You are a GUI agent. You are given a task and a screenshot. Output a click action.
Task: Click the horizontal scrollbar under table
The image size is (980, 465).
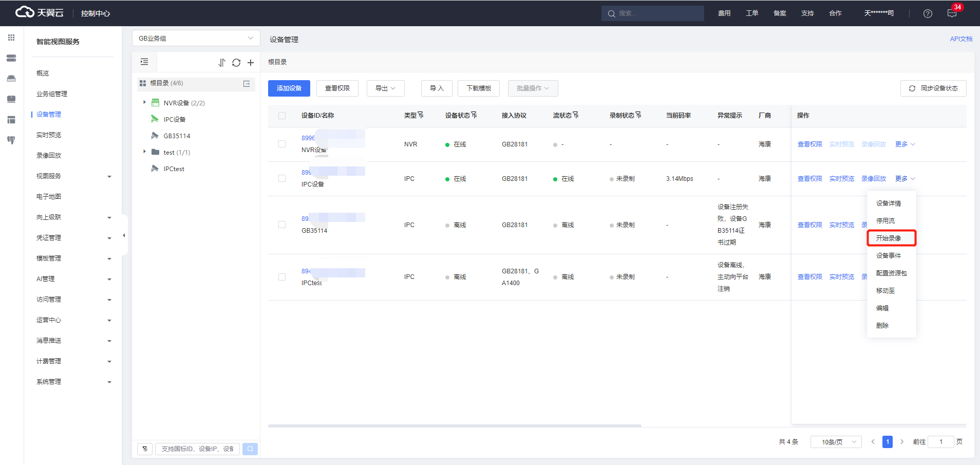coord(455,426)
